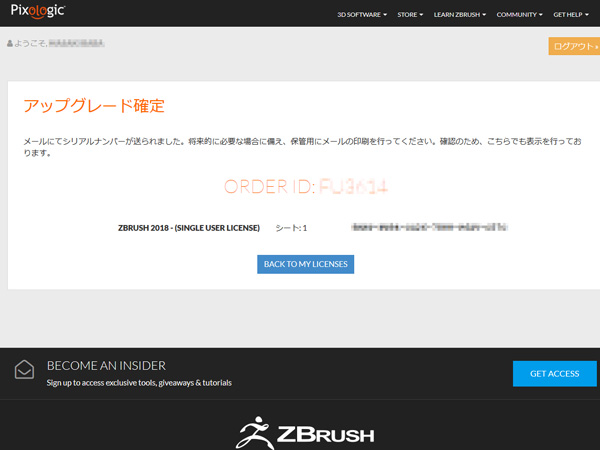
Task: Open the STORE dropdown menu
Action: point(410,15)
